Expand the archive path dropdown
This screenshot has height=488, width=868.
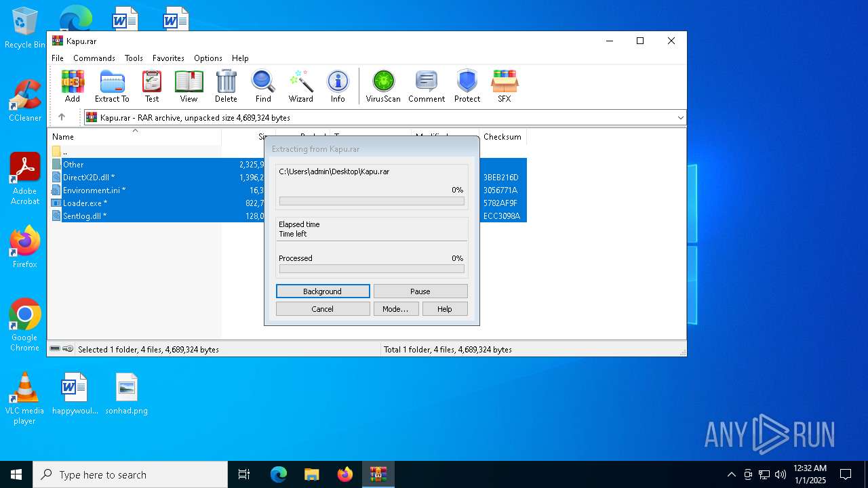680,118
